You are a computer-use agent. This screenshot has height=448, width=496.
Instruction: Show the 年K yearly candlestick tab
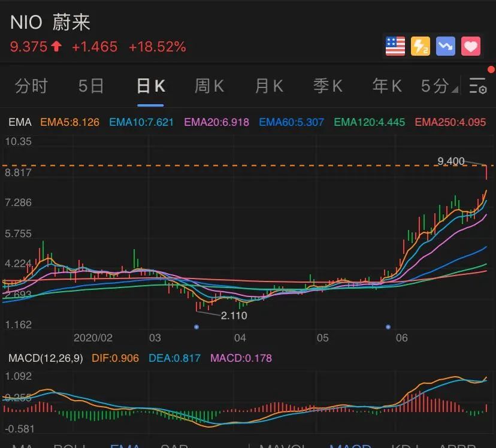point(387,86)
